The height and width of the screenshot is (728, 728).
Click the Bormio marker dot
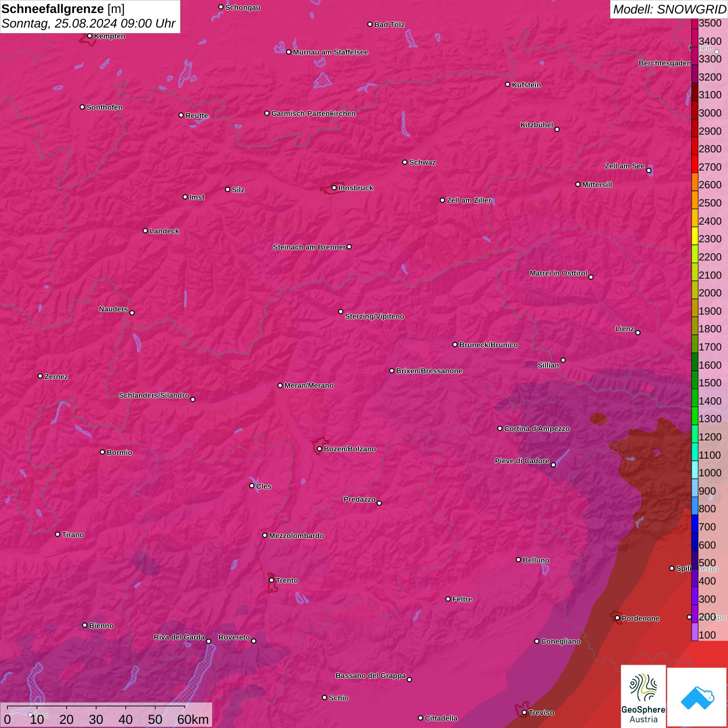(102, 452)
